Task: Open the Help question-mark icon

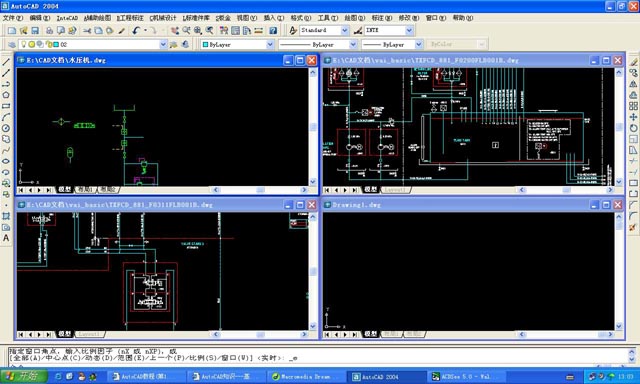Action: (x=273, y=31)
